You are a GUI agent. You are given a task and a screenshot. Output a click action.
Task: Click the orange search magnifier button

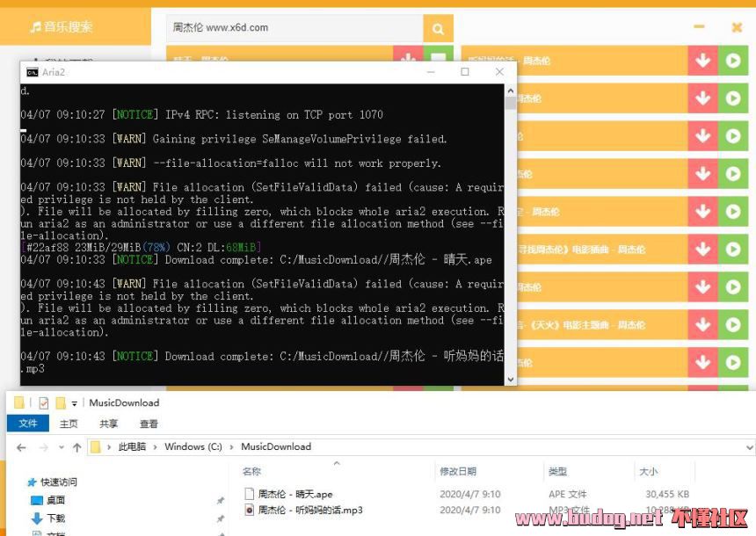pos(438,28)
